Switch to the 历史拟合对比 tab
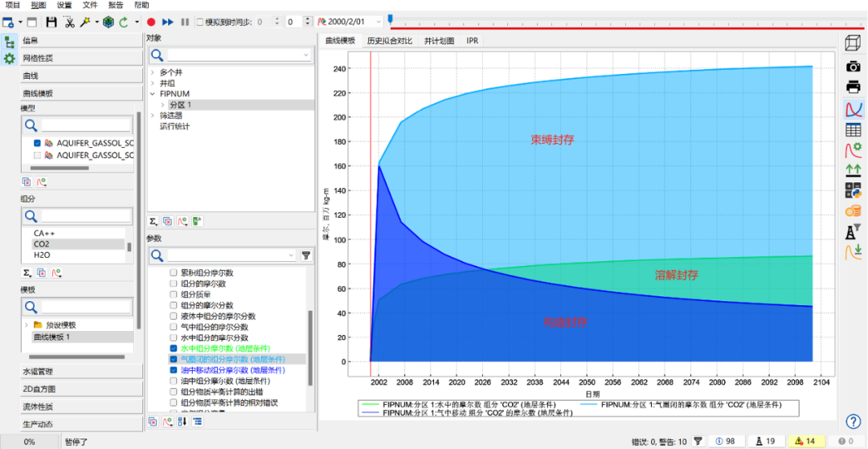Viewport: 868px width, 449px height. tap(389, 41)
